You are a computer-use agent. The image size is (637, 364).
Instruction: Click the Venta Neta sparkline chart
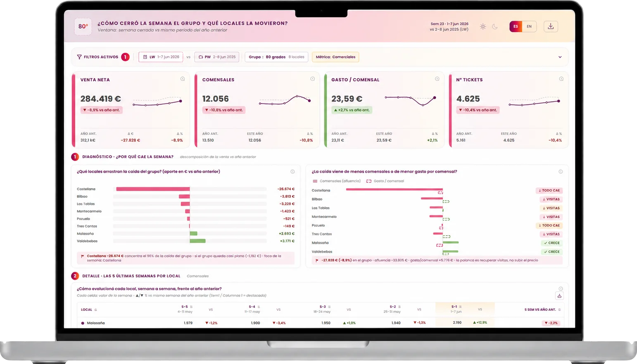point(157,102)
